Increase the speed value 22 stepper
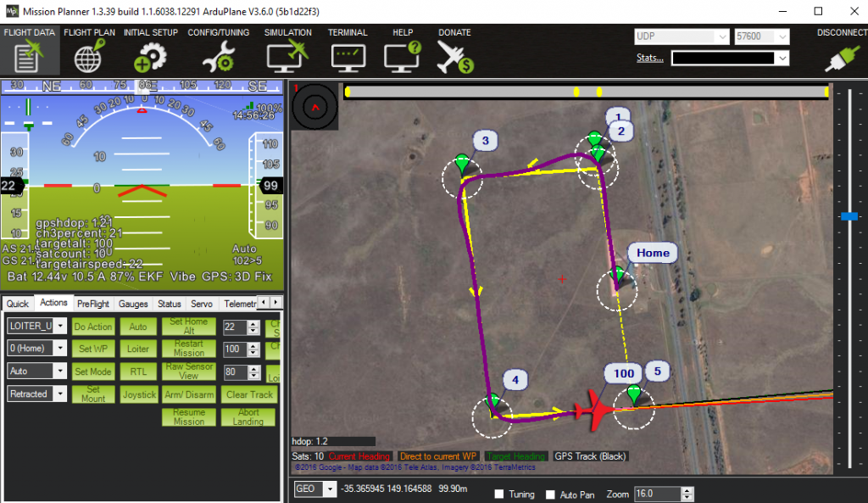 pyautogui.click(x=253, y=323)
